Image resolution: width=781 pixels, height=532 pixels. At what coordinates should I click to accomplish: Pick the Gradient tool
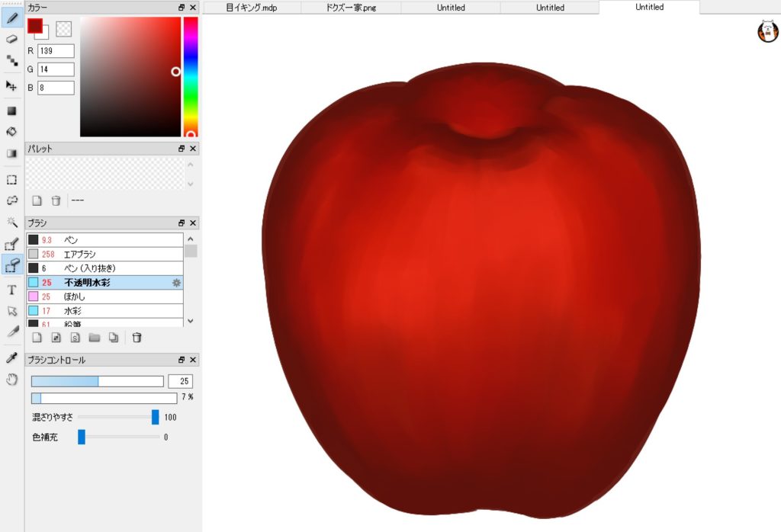pyautogui.click(x=11, y=152)
